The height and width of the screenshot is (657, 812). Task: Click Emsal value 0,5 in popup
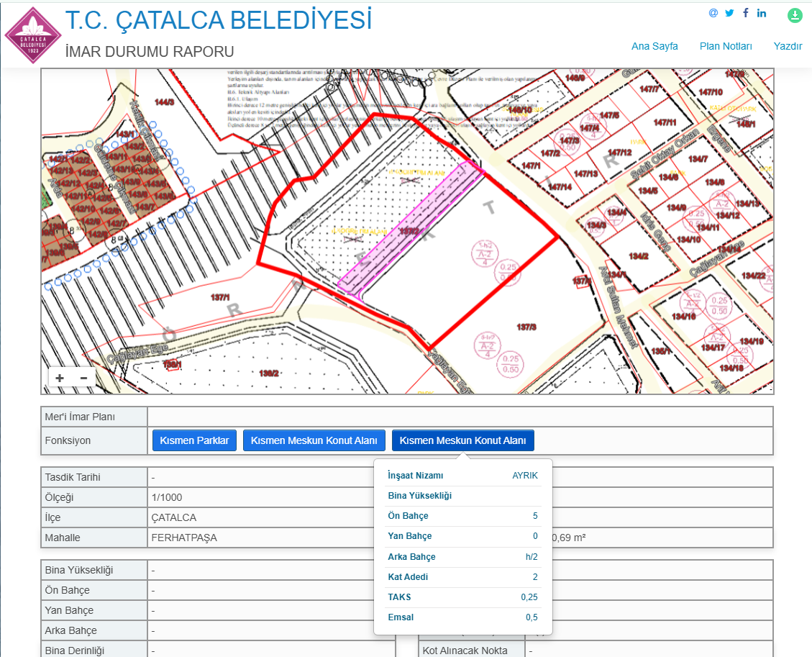pyautogui.click(x=532, y=617)
